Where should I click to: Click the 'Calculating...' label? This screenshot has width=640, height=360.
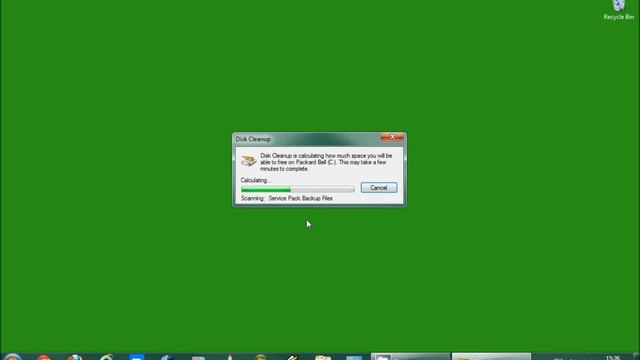(x=256, y=180)
